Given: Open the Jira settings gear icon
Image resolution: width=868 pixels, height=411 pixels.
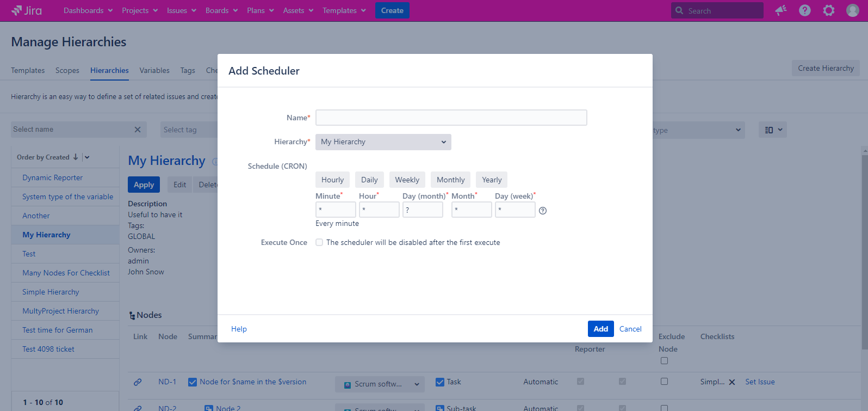Looking at the screenshot, I should [x=829, y=10].
